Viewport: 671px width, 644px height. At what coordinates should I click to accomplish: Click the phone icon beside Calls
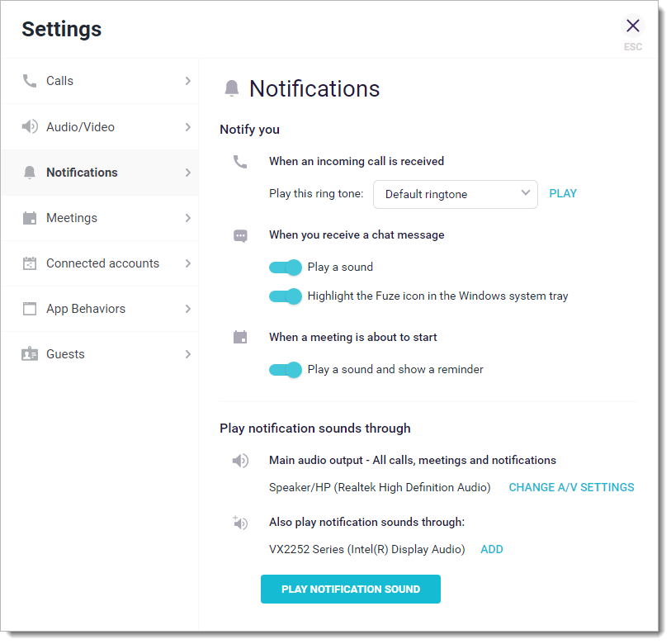coord(30,81)
